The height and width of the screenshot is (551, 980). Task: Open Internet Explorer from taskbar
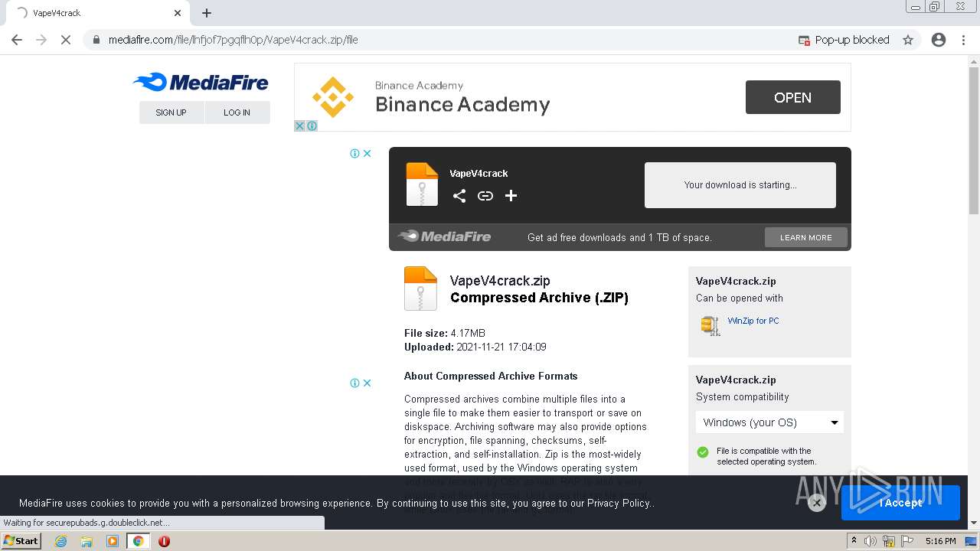point(60,541)
